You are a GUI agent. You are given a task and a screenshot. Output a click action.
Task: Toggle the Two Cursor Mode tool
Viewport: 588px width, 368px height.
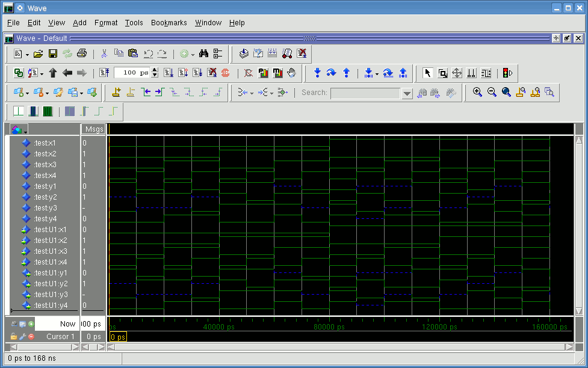click(x=471, y=73)
